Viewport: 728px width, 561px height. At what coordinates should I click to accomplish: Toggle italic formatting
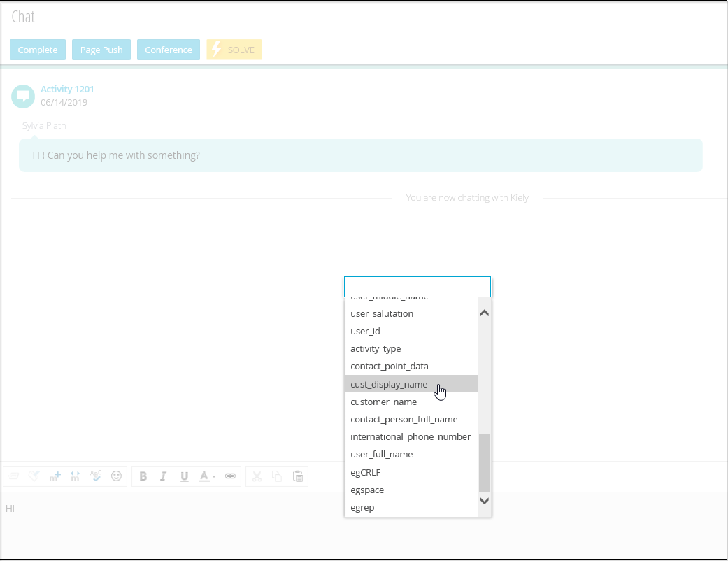[163, 476]
